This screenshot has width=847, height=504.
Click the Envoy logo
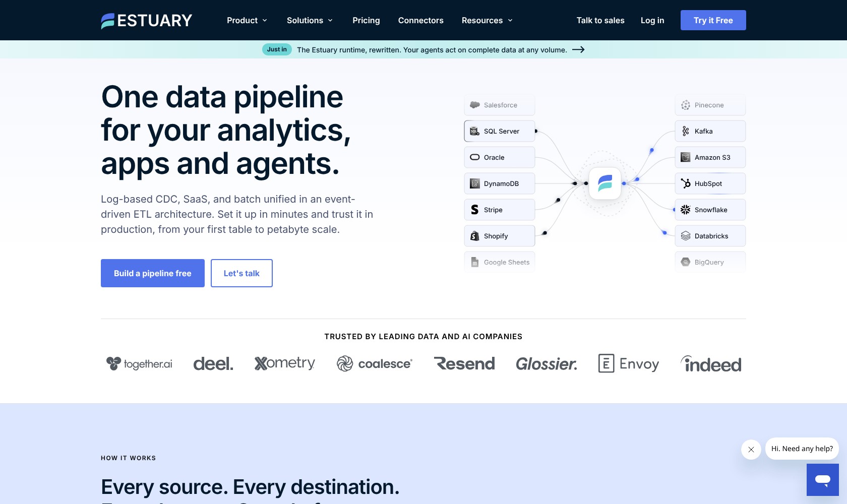pos(629,363)
